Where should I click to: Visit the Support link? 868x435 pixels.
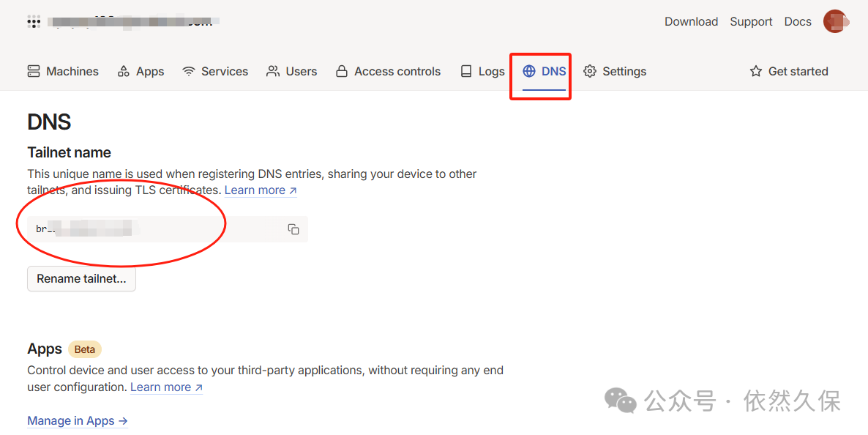751,22
